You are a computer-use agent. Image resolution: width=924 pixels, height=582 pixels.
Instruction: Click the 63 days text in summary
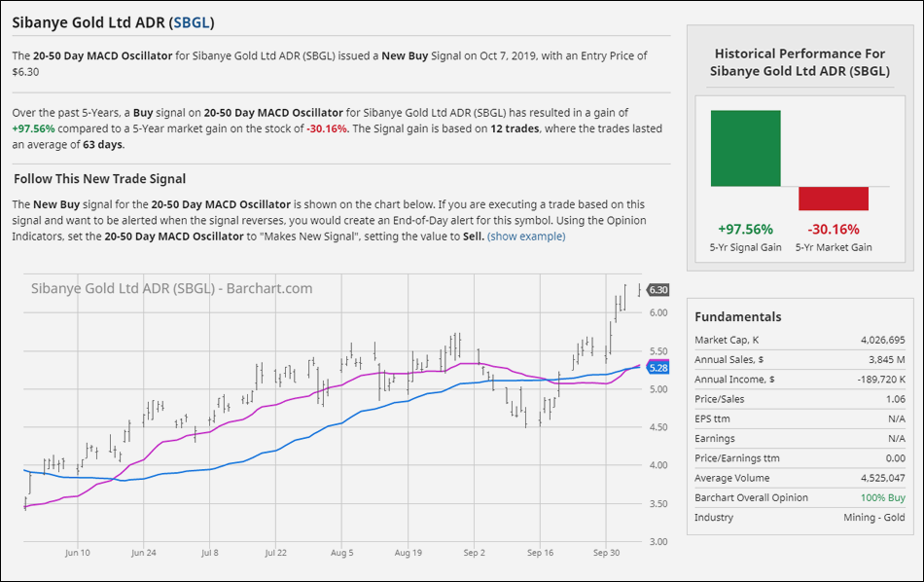pyautogui.click(x=102, y=144)
